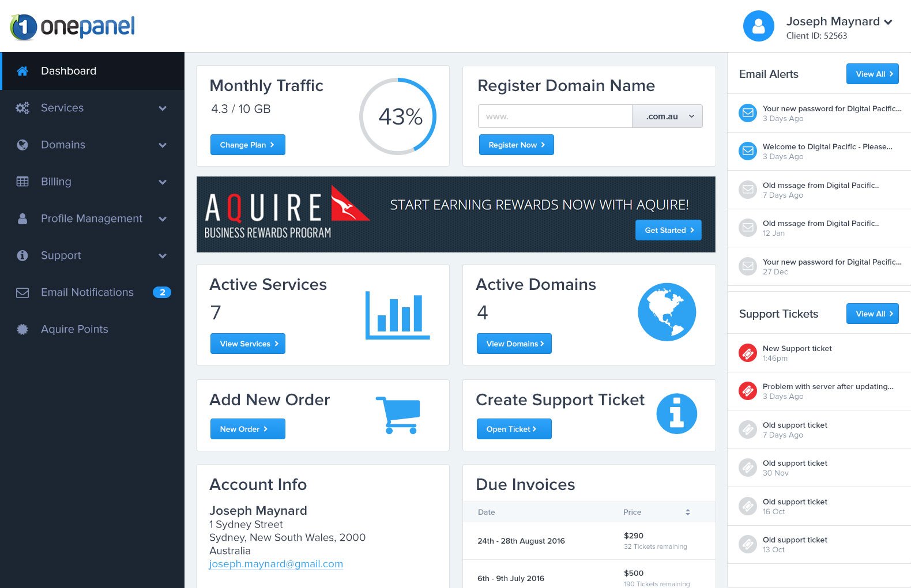Select Dashboard in the sidebar

pos(68,71)
